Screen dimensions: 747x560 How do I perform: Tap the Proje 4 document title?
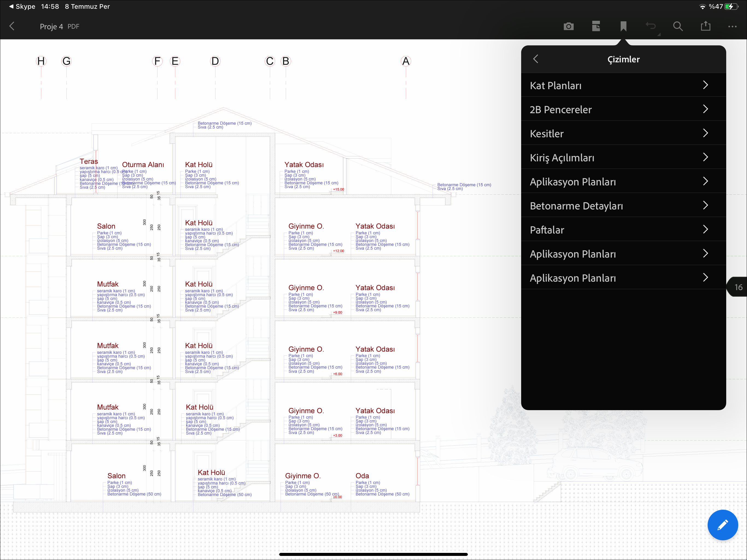pyautogui.click(x=51, y=27)
